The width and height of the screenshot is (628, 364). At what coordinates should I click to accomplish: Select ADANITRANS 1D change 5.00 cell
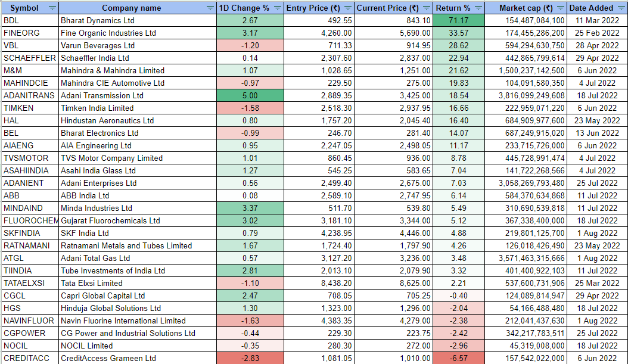(x=250, y=96)
